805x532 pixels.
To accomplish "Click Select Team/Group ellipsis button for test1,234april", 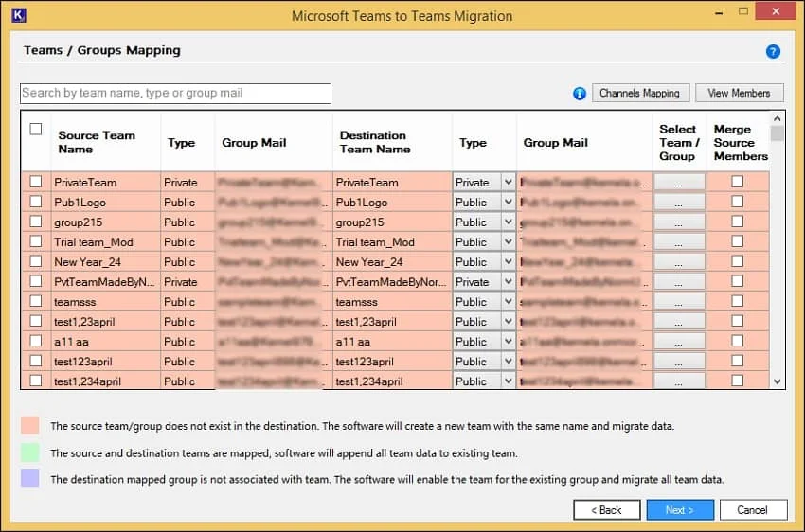I will [679, 381].
